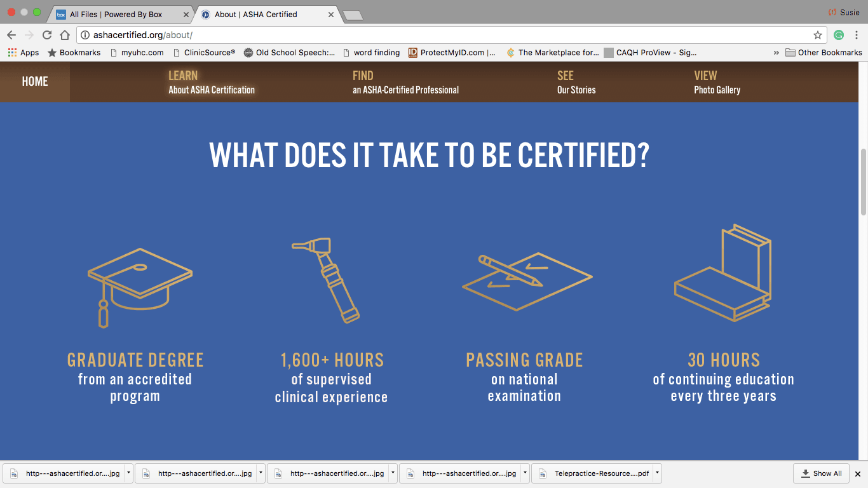This screenshot has width=868, height=488.
Task: Go back with the browser back arrow
Action: click(x=11, y=35)
